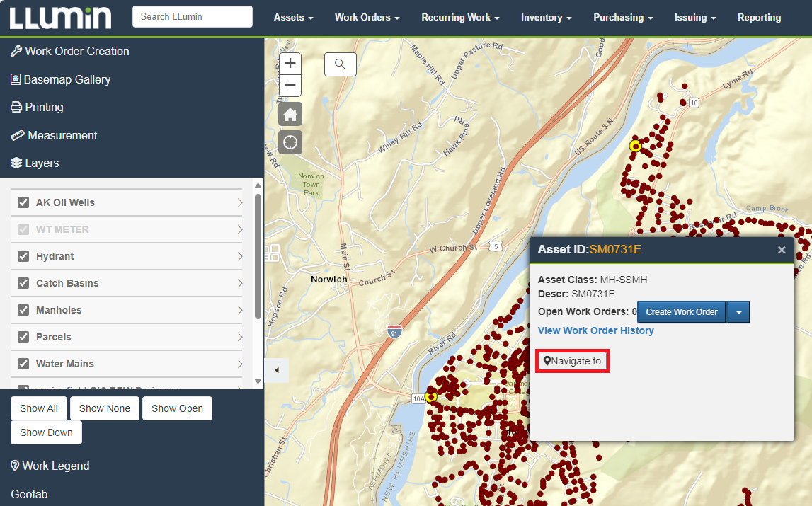Disable the Manholes layer checkbox
This screenshot has width=812, height=506.
[23, 310]
